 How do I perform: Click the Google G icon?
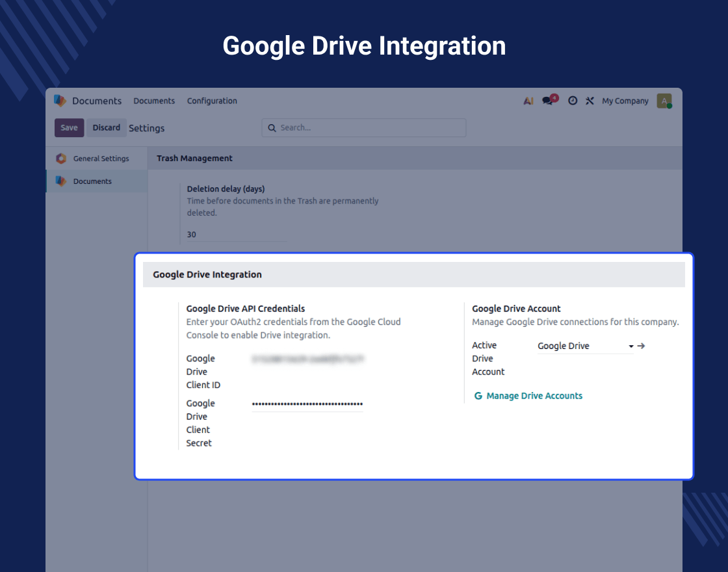pos(478,396)
